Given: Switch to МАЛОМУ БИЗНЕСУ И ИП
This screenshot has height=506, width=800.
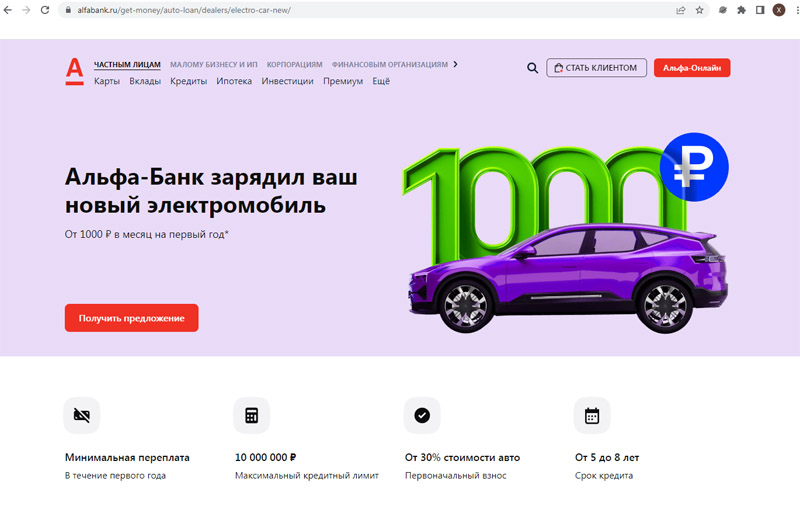Looking at the screenshot, I should [214, 64].
